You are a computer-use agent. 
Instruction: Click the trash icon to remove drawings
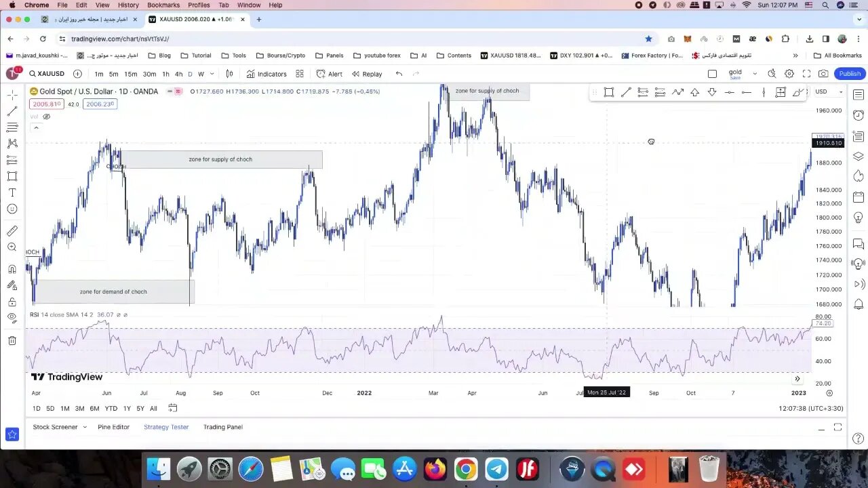pos(12,341)
